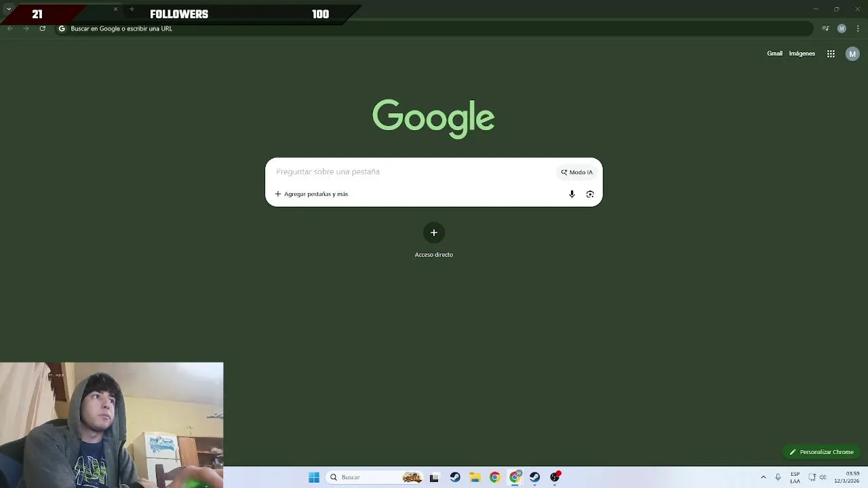Screen dimensions: 868x488
Task: Open the Steam icon next to OBS
Action: coord(535,477)
